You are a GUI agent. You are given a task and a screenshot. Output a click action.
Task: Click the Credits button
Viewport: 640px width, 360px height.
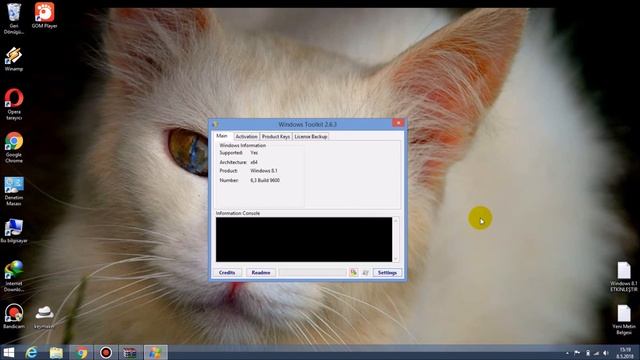coord(227,272)
